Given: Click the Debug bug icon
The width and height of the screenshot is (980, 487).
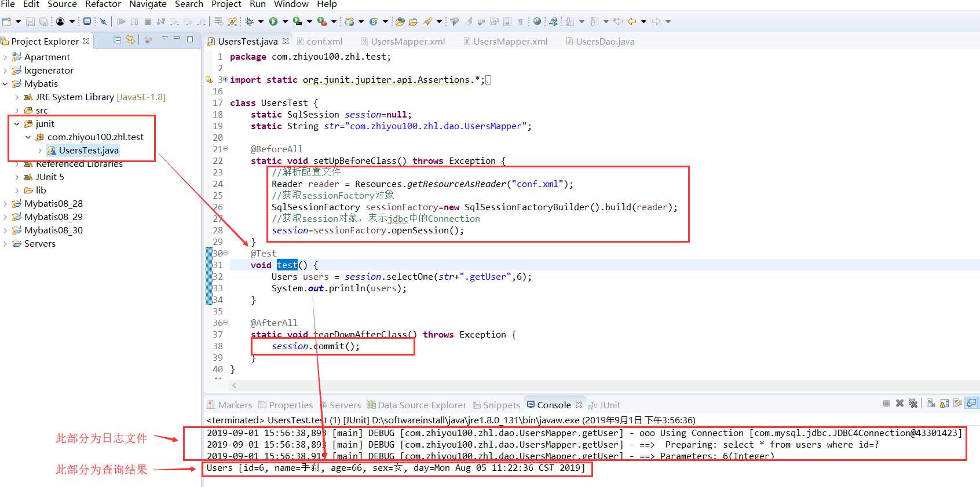Looking at the screenshot, I should (249, 21).
